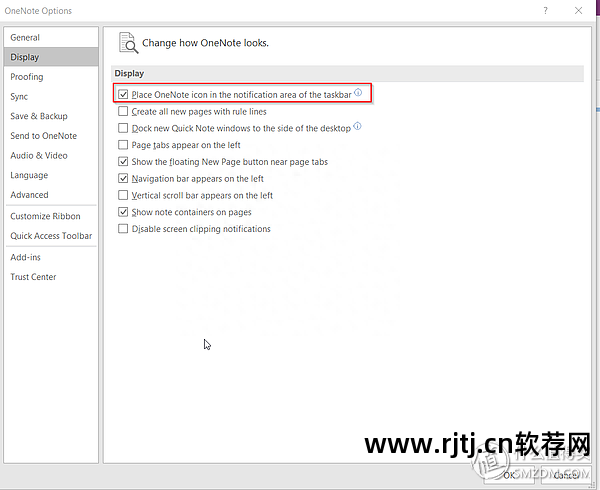Open the Proofing options category
Viewport: 600px width, 490px height.
[51, 77]
